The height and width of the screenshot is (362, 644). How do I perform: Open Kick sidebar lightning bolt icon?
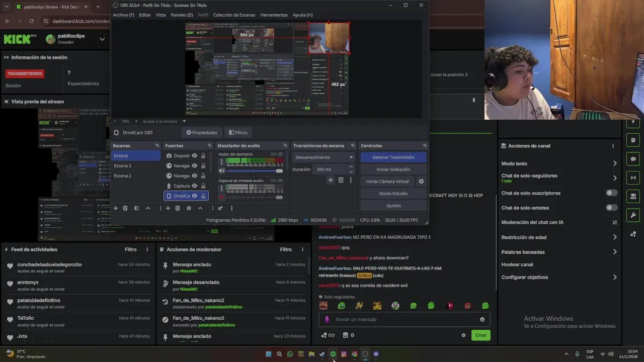coord(633,122)
